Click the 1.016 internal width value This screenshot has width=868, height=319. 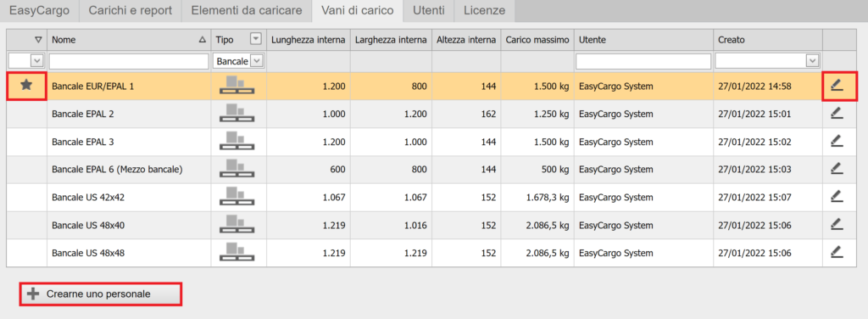click(x=415, y=225)
